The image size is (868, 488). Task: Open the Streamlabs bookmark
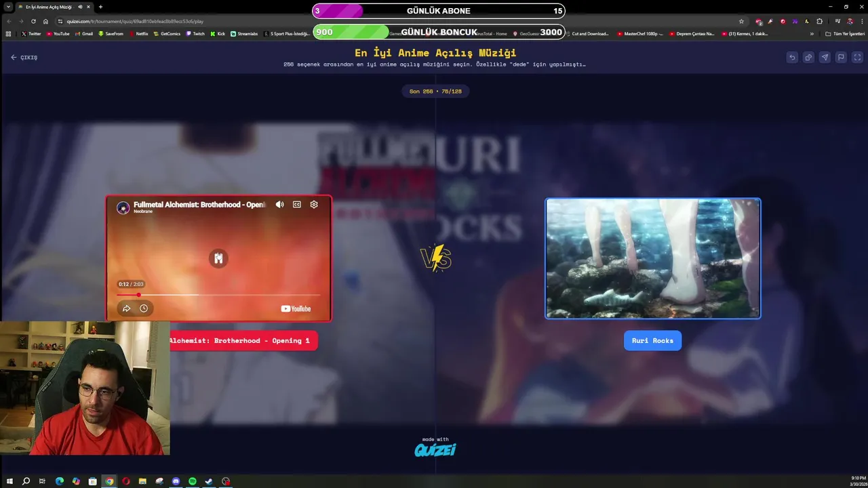[x=244, y=33]
